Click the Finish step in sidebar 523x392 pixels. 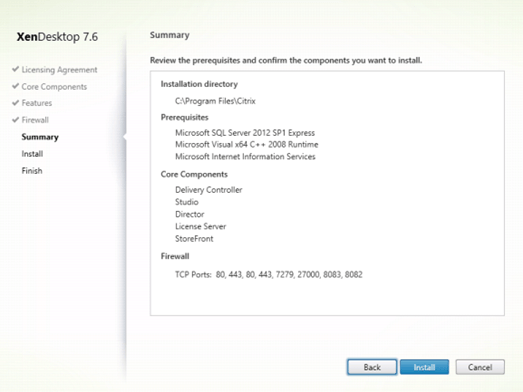click(x=32, y=170)
